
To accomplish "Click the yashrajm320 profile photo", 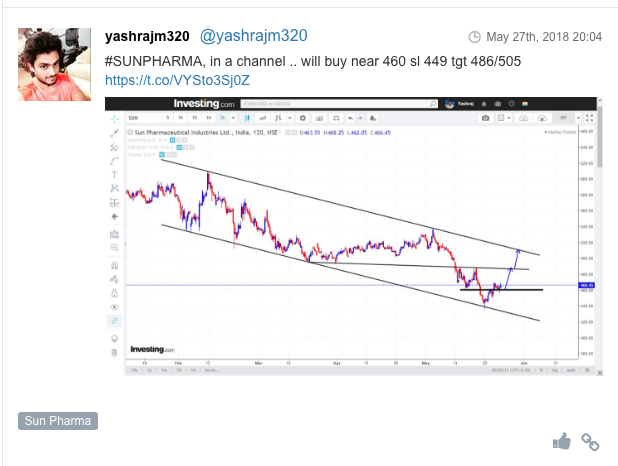I will pyautogui.click(x=54, y=64).
